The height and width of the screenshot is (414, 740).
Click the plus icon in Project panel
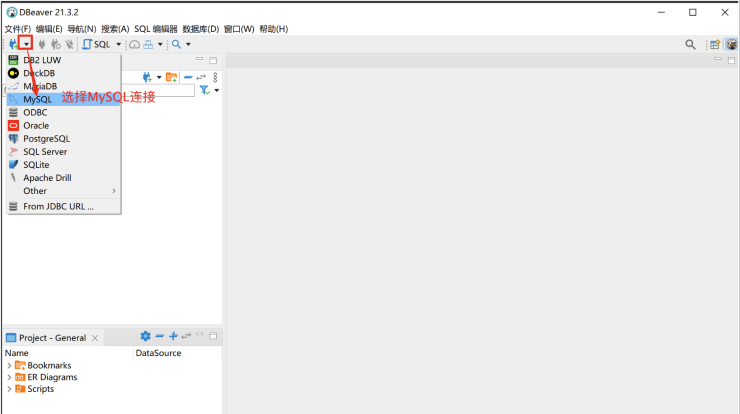(173, 336)
